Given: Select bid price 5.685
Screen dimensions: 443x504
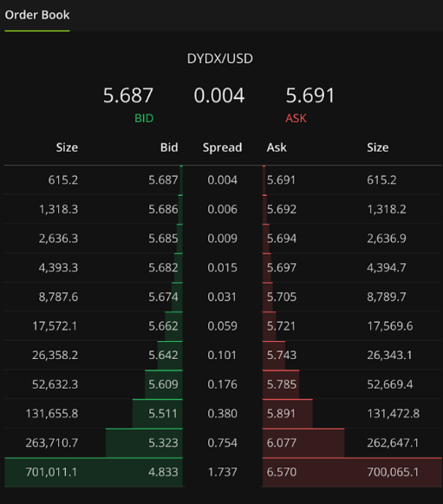Looking at the screenshot, I should 163,239.
